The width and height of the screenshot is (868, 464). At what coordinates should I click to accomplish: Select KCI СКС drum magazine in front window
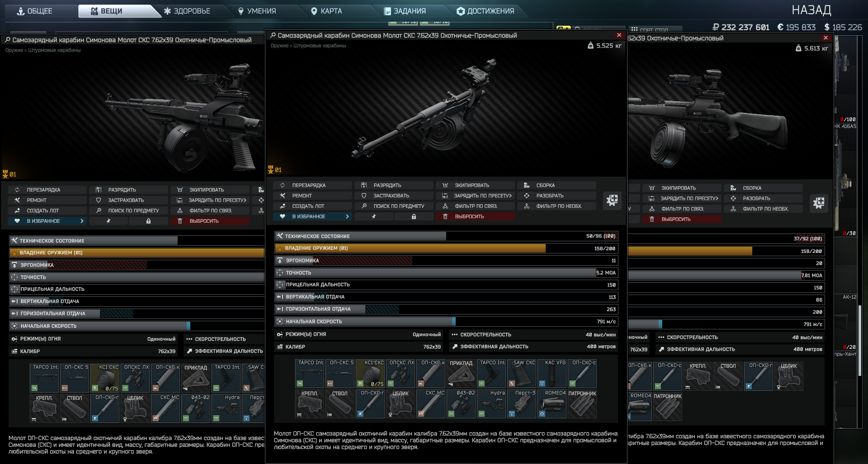click(x=371, y=374)
